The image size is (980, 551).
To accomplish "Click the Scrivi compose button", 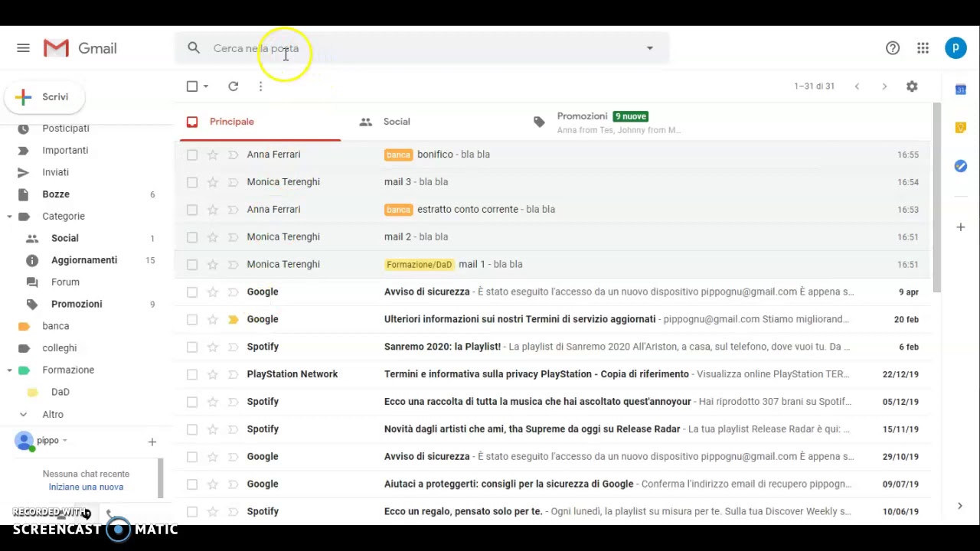I will click(44, 97).
